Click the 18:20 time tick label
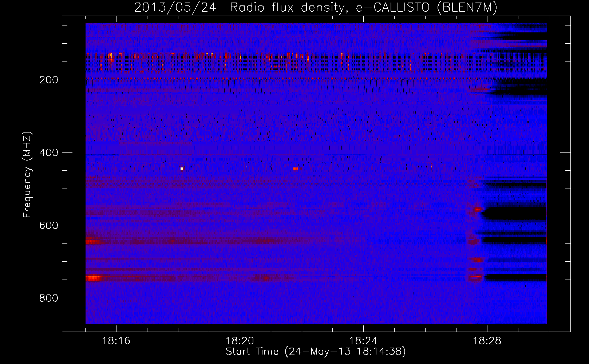Screen dimensions: 589x364 (x=240, y=341)
